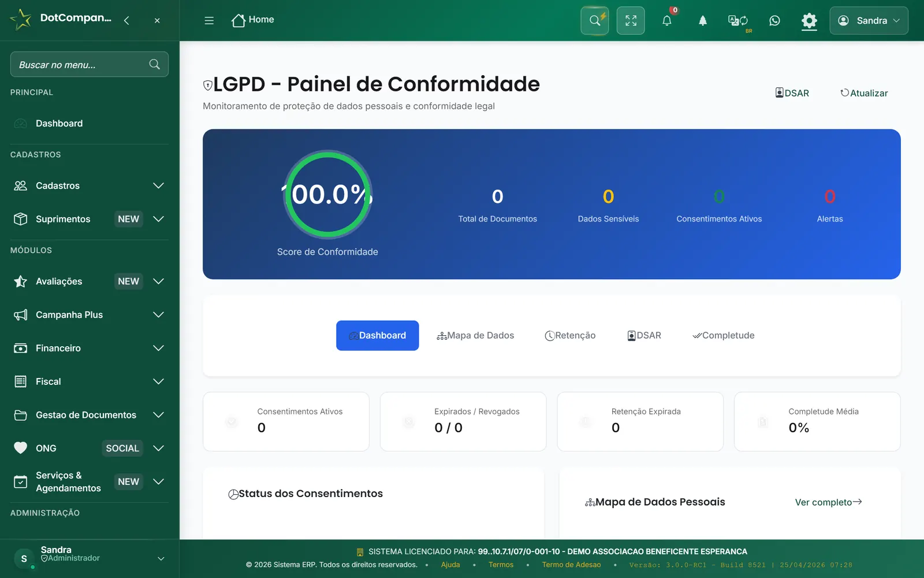Viewport: 924px width, 578px height.
Task: Click the Home icon link
Action: coord(253,20)
